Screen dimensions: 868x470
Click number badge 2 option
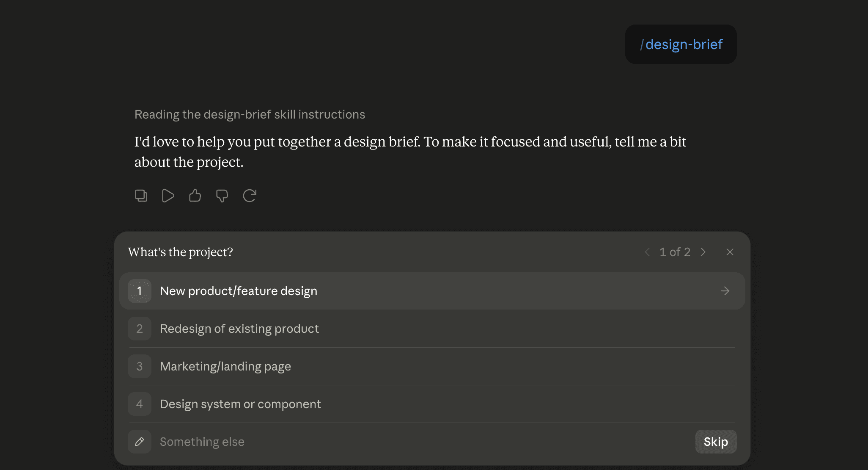140,329
